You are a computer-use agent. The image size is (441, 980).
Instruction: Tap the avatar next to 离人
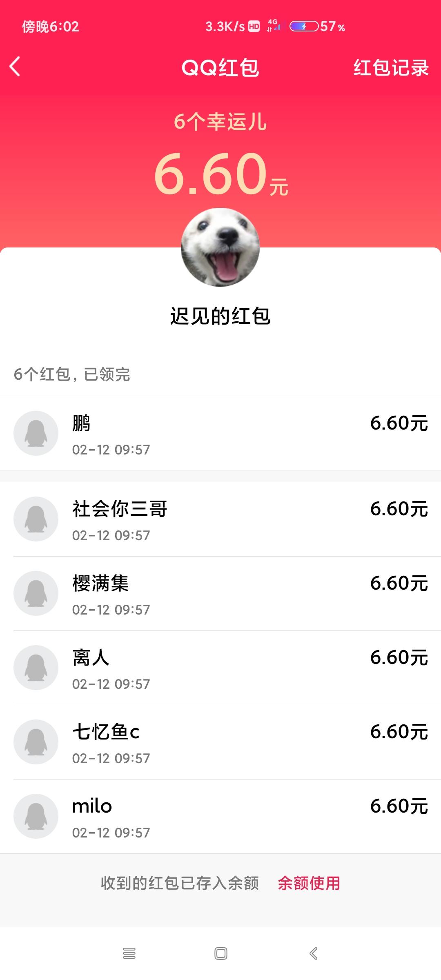coord(36,667)
